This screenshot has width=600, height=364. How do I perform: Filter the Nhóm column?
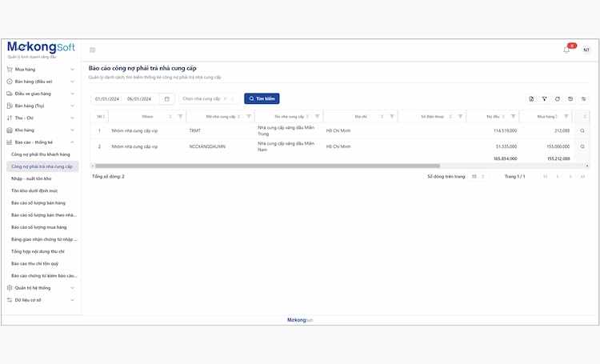(x=180, y=116)
